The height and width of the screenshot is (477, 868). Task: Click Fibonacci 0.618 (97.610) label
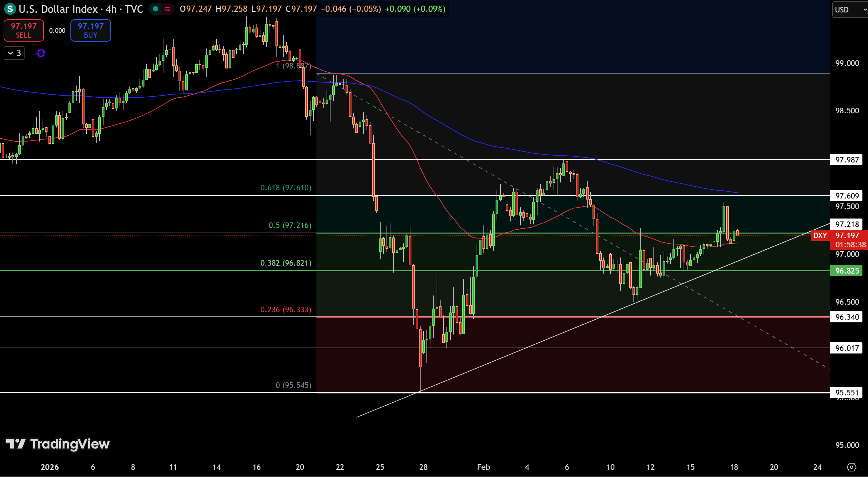(286, 187)
